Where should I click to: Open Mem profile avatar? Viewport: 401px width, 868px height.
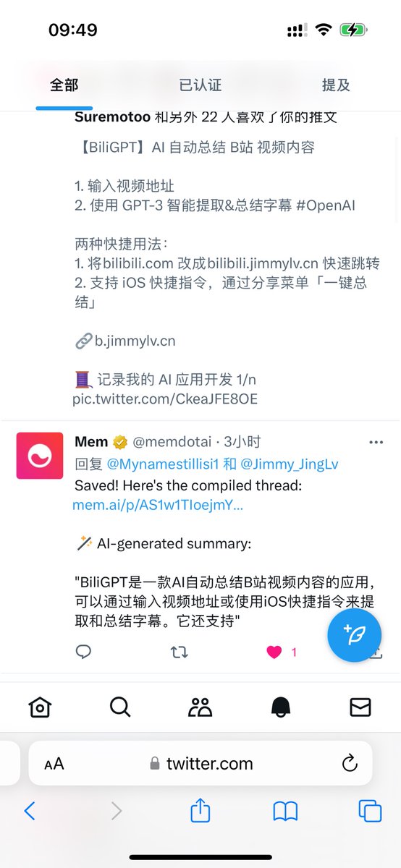(40, 456)
